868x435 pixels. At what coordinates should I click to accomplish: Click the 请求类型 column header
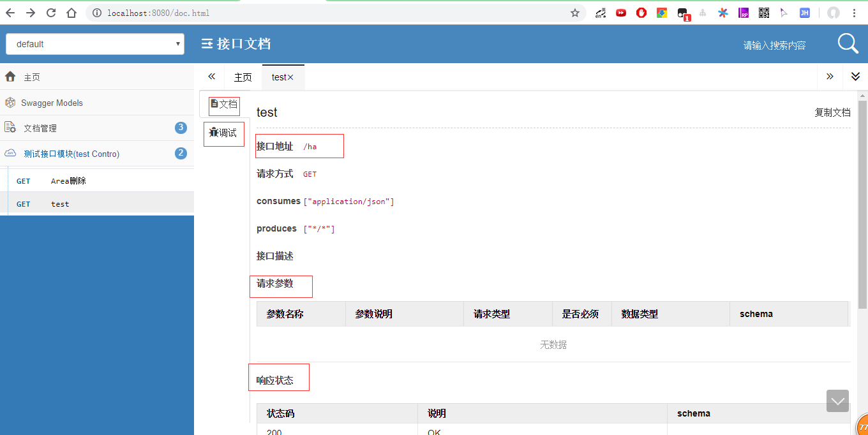point(508,314)
